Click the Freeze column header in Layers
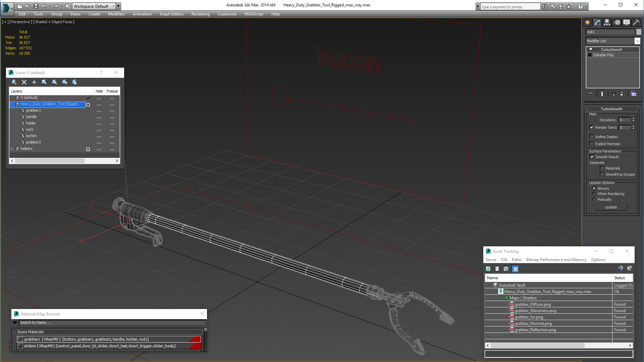Screen dimensions: 644x362 (112, 91)
